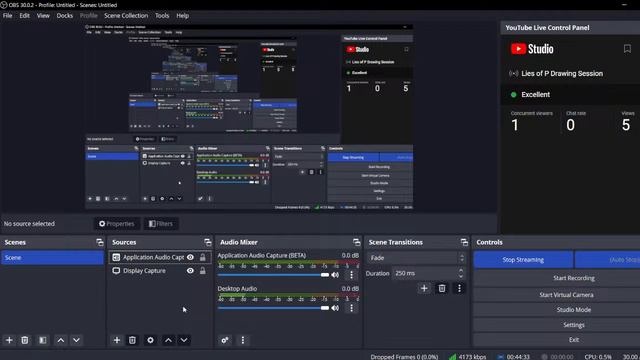
Task: Pop out Scene Transitions dock icon
Action: coord(464,242)
